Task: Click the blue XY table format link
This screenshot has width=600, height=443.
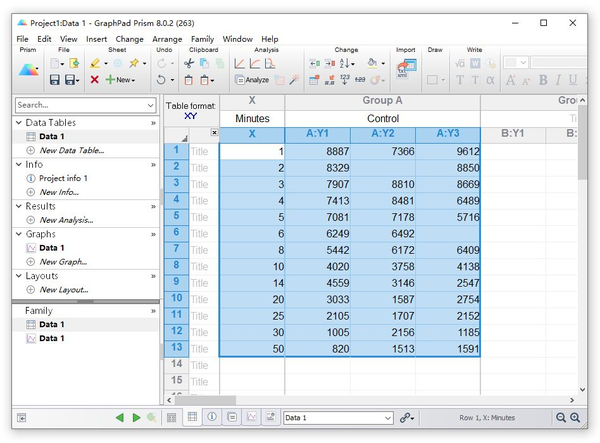Action: click(190, 115)
